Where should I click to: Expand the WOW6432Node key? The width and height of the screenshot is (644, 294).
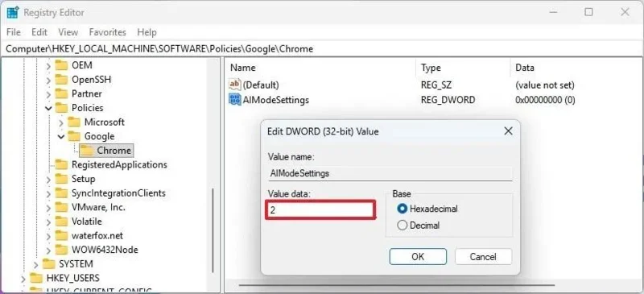tap(48, 250)
